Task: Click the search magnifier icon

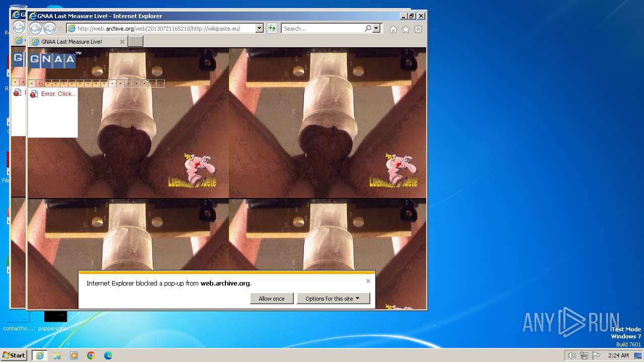Action: tap(368, 29)
